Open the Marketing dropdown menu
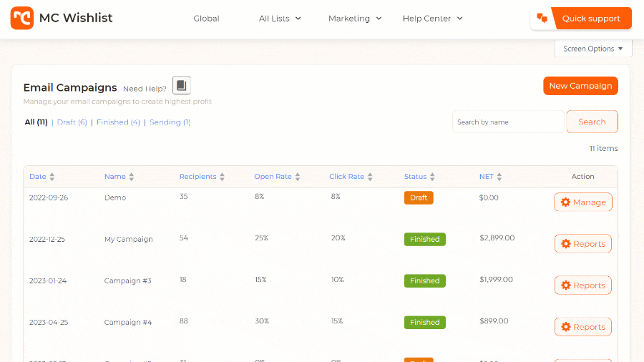The height and width of the screenshot is (362, 644). point(354,19)
